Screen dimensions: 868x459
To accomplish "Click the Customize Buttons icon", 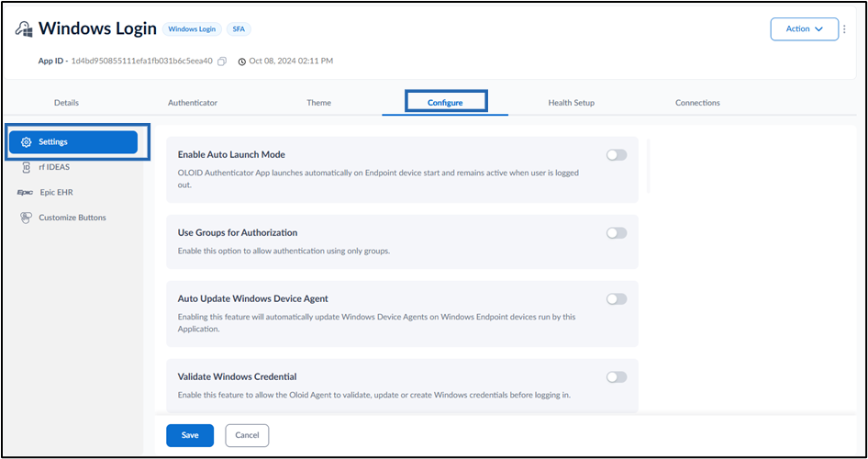I will tap(26, 218).
